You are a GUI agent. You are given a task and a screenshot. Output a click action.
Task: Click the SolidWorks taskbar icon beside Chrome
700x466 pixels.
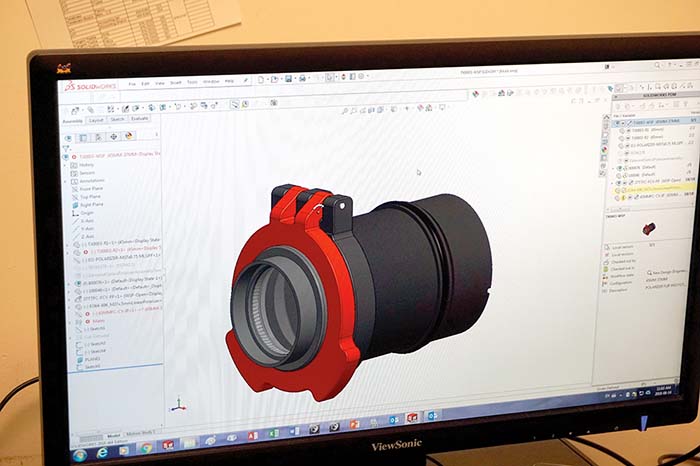168,445
